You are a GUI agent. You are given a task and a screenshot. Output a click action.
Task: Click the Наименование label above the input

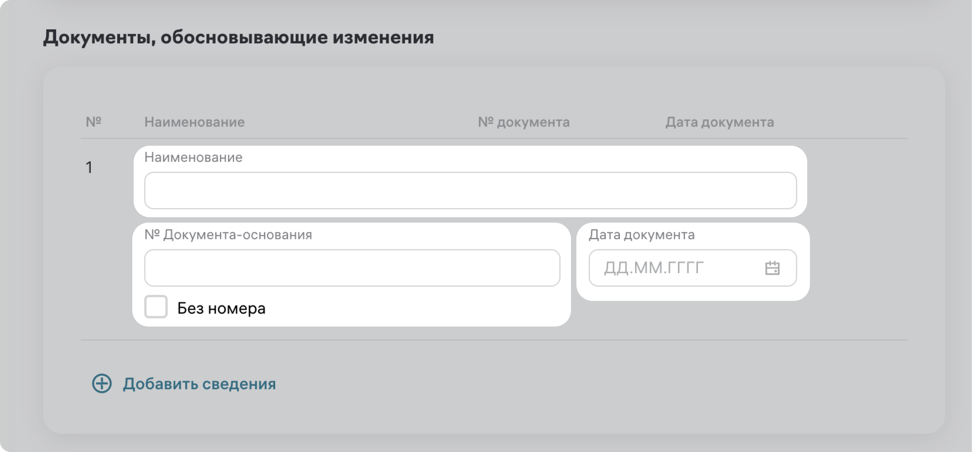(193, 157)
